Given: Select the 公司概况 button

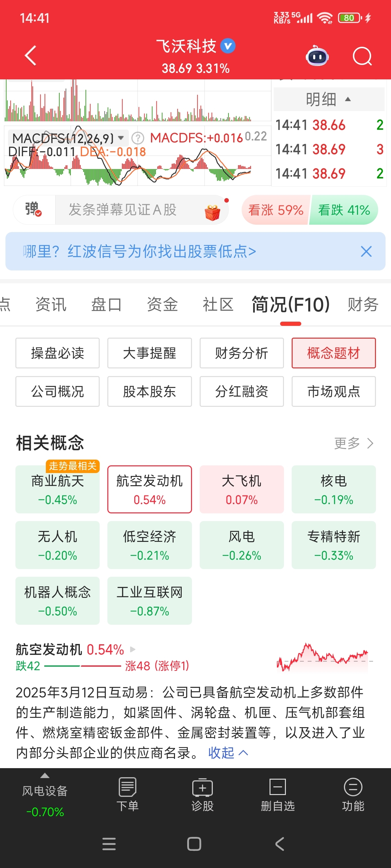Looking at the screenshot, I should tap(57, 391).
